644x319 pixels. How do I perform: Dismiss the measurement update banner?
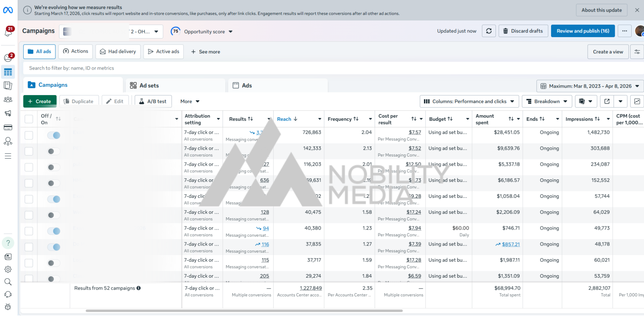pos(637,10)
